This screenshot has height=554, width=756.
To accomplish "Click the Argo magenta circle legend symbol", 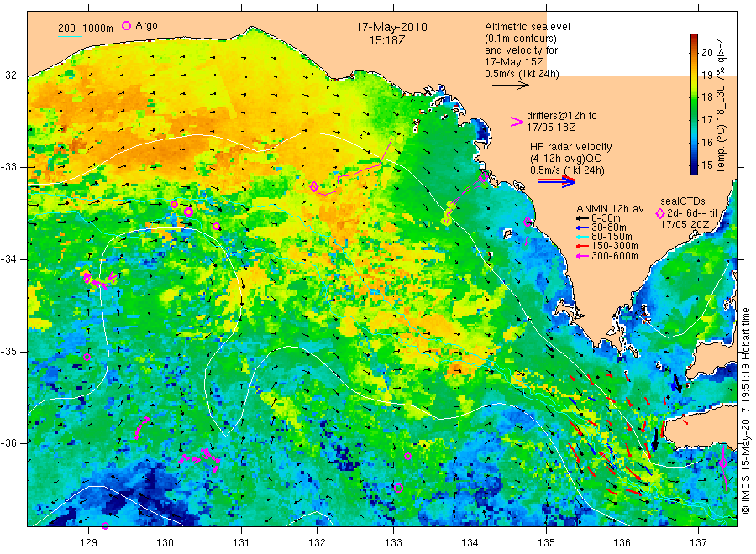I will [126, 26].
